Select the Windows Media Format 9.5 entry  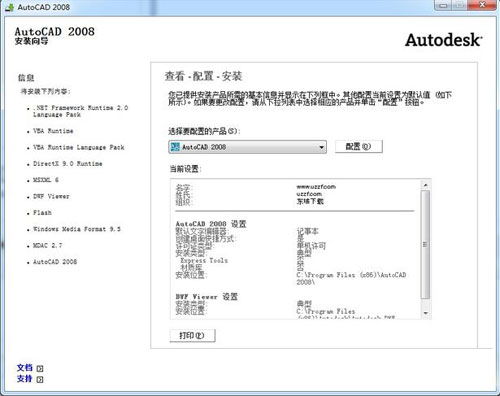(x=77, y=229)
